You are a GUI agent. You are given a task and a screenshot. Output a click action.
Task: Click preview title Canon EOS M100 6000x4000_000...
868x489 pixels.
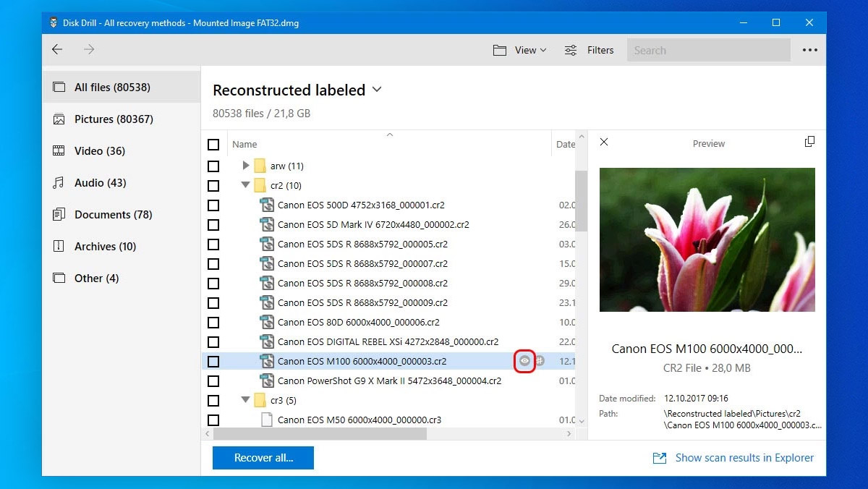coord(707,349)
